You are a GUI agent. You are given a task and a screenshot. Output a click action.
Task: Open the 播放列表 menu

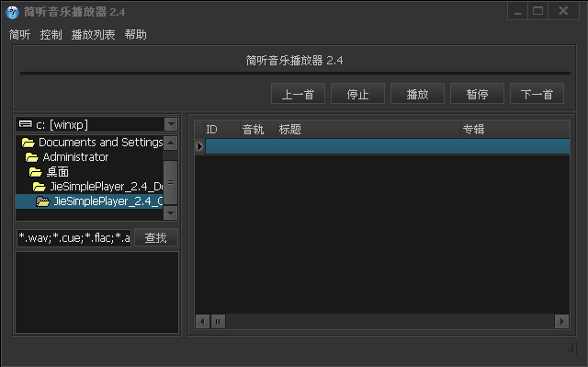[x=93, y=35]
